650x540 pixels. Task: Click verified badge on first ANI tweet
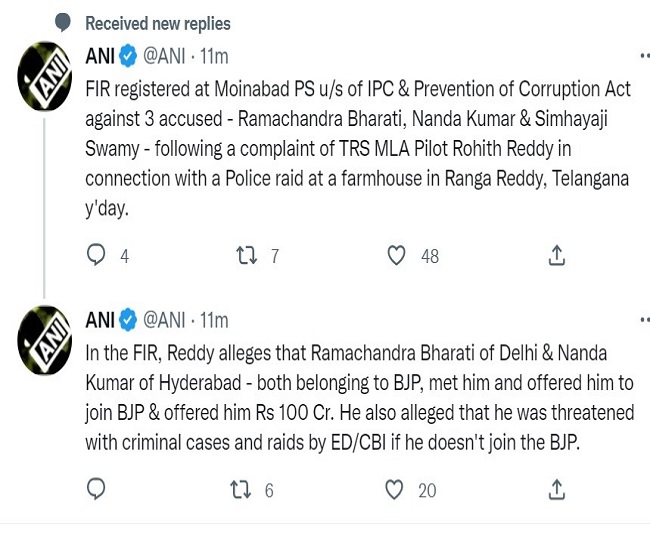pos(128,54)
